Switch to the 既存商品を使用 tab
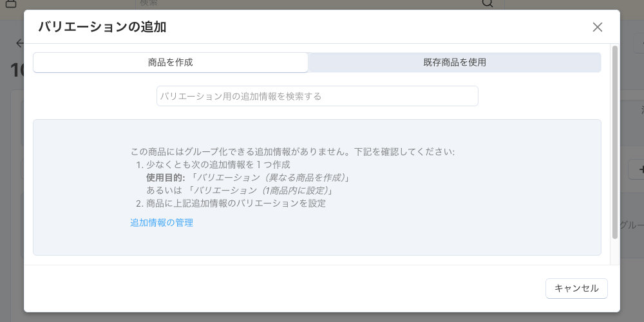The width and height of the screenshot is (644, 322). click(x=454, y=62)
